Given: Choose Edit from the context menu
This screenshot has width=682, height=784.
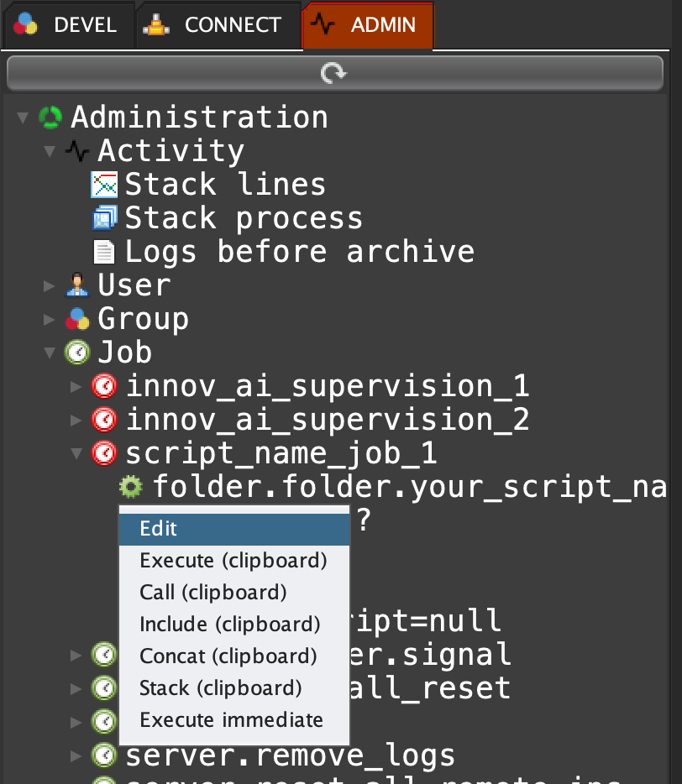Looking at the screenshot, I should click(159, 529).
